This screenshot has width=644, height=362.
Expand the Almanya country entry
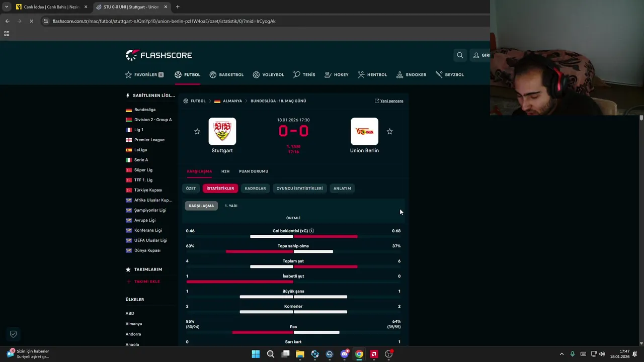tap(134, 324)
